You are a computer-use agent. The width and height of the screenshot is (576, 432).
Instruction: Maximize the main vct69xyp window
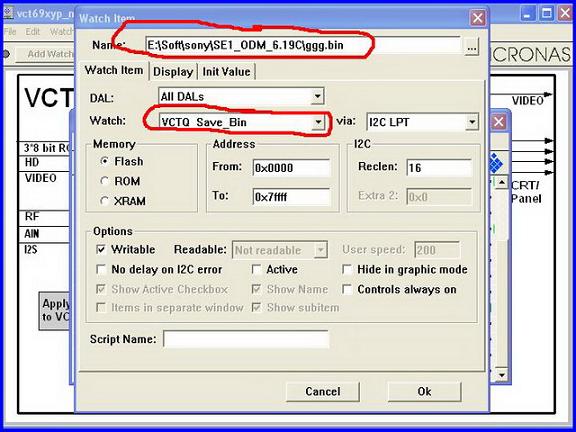pyautogui.click(x=546, y=14)
